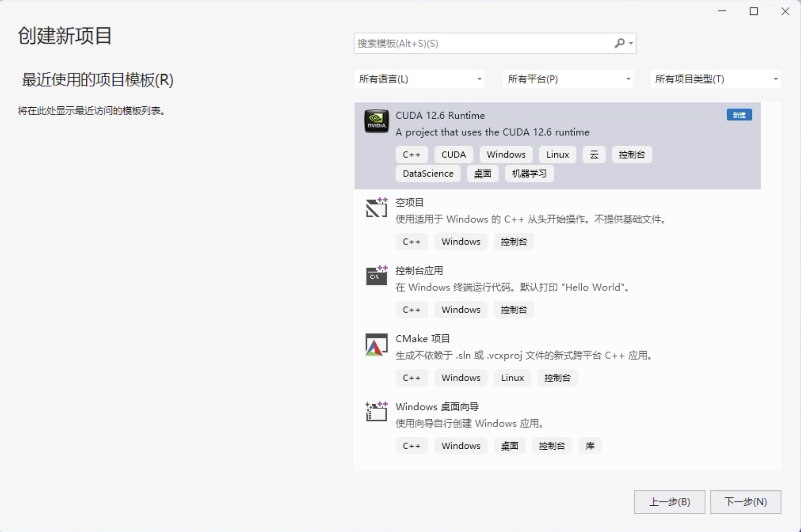Open search options arrow beside magnifier
Screen dimensions: 801x532
coord(631,43)
